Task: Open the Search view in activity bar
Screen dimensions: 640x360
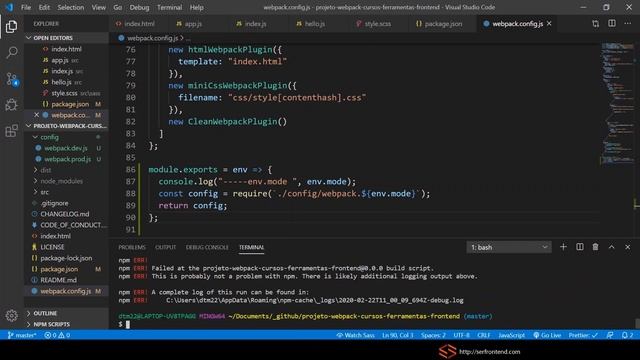Action: point(11,52)
